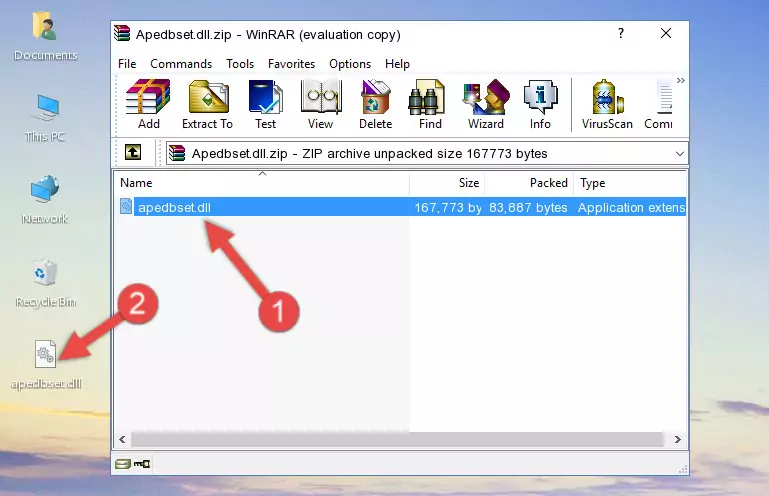Viewport: 769px width, 496px height.
Task: Click the 83,887 bytes packed value
Action: click(x=528, y=208)
